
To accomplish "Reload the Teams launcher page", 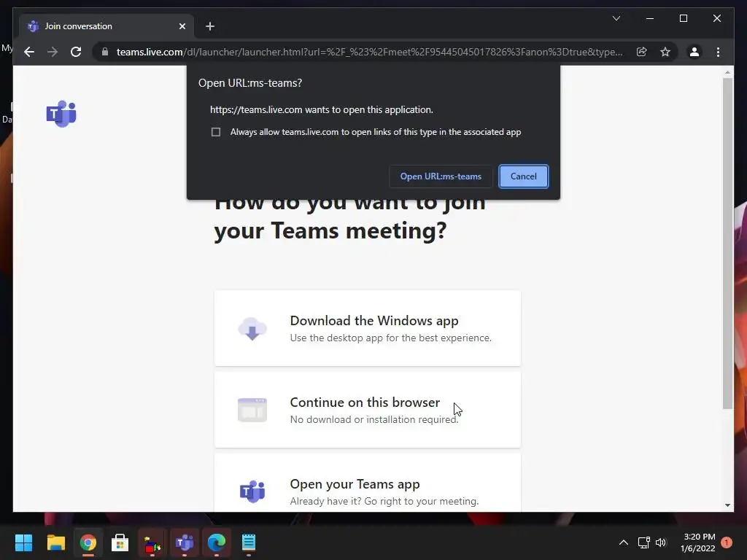I will (x=76, y=52).
